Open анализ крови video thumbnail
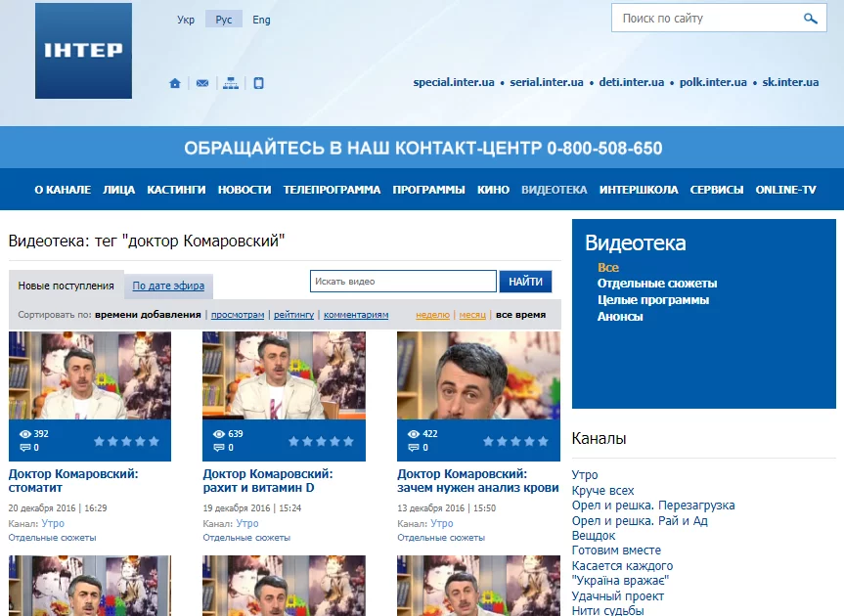This screenshot has height=616, width=844. 478,375
